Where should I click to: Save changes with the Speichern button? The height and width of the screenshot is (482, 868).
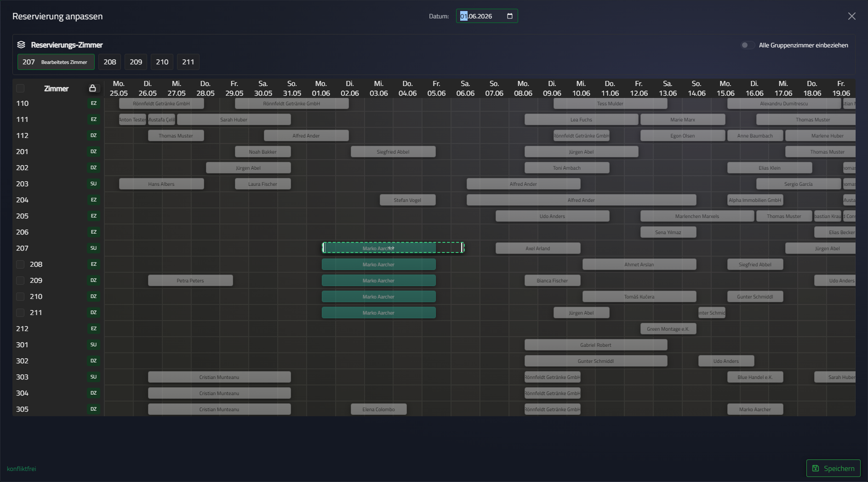(833, 468)
